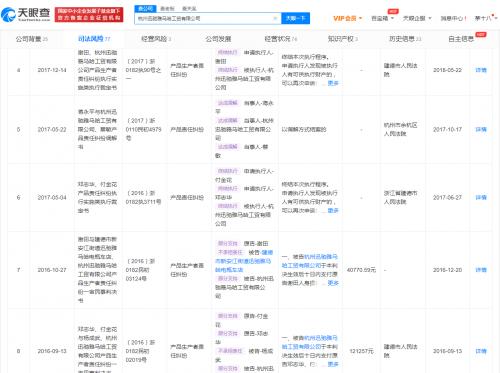Open the 历史信息 tab
This screenshot has height=373, width=500.
click(x=405, y=39)
